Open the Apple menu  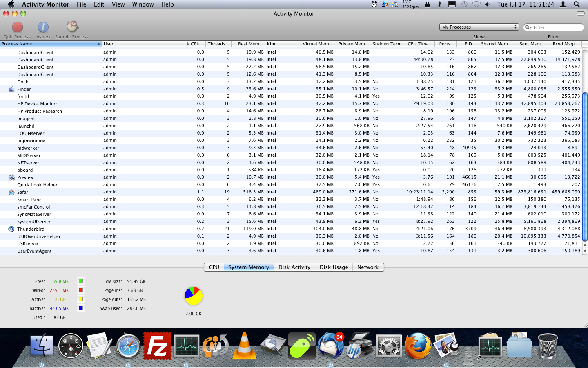(11, 4)
